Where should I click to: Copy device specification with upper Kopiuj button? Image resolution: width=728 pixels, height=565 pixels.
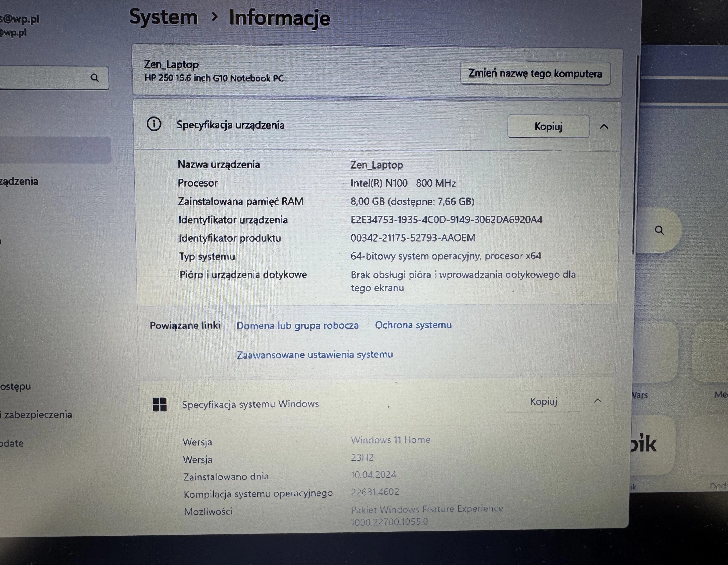(x=548, y=126)
